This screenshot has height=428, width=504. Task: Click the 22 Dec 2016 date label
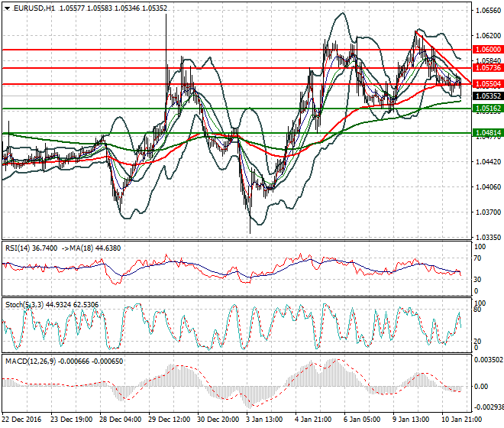click(22, 420)
